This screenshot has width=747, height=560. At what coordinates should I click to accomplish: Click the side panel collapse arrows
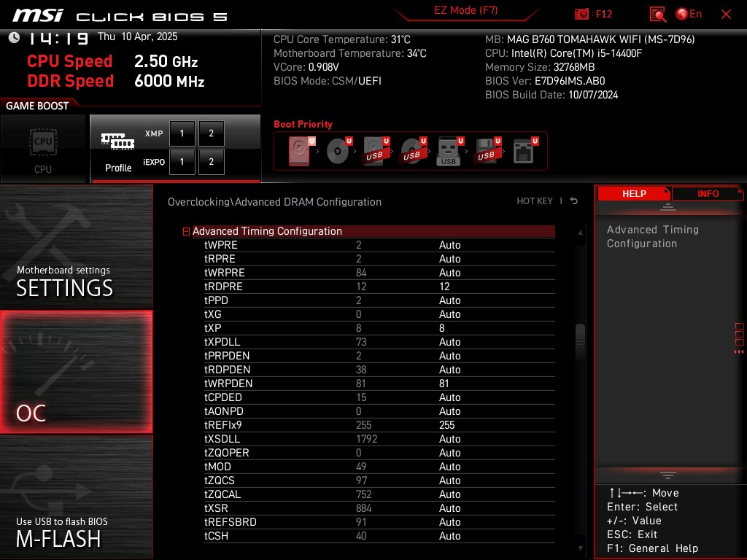click(738, 352)
